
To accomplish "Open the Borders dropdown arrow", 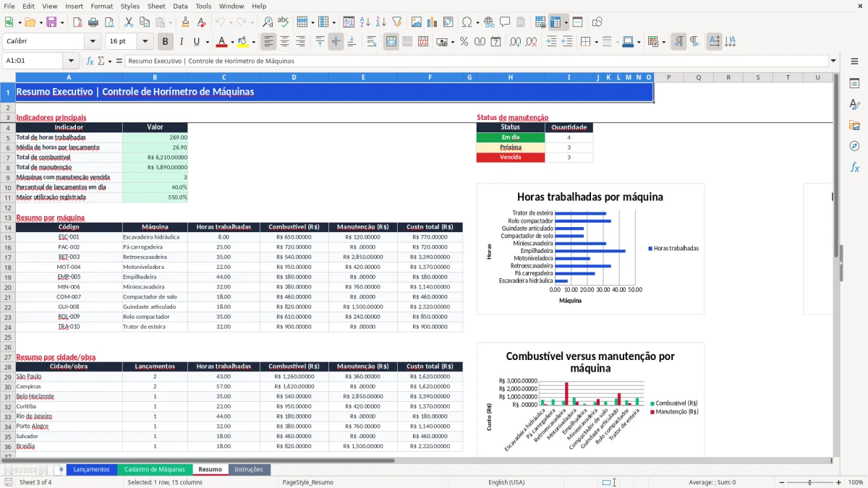I will (596, 42).
